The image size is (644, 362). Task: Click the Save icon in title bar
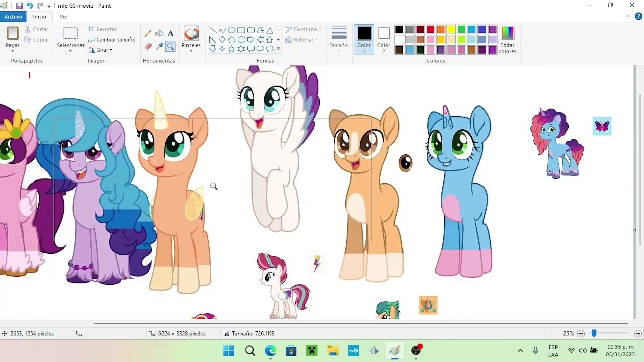coord(19,6)
